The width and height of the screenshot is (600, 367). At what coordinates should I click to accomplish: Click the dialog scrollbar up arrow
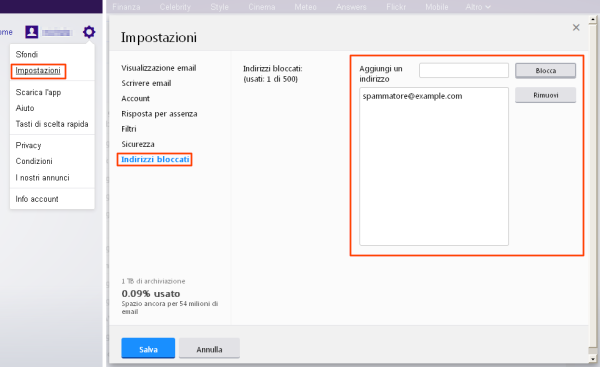click(593, 19)
